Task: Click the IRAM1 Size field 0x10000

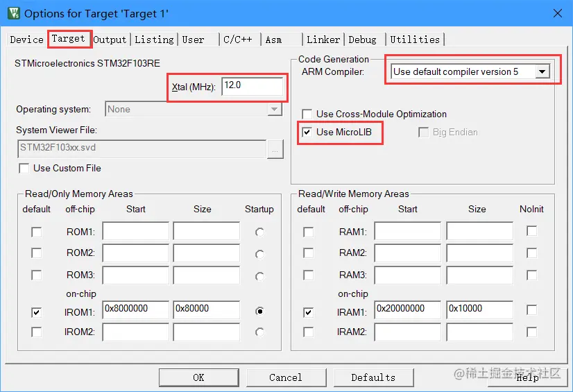Action: point(479,309)
